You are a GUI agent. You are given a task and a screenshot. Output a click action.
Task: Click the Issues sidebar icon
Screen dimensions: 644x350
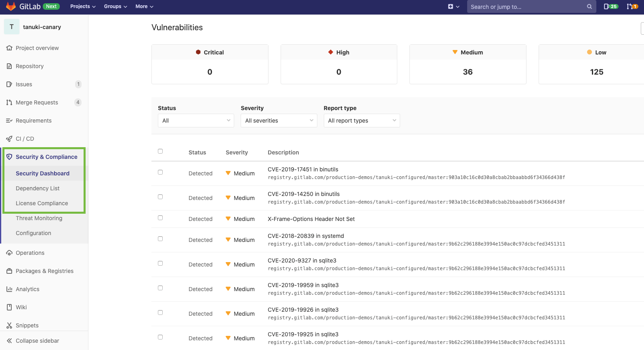pos(9,84)
